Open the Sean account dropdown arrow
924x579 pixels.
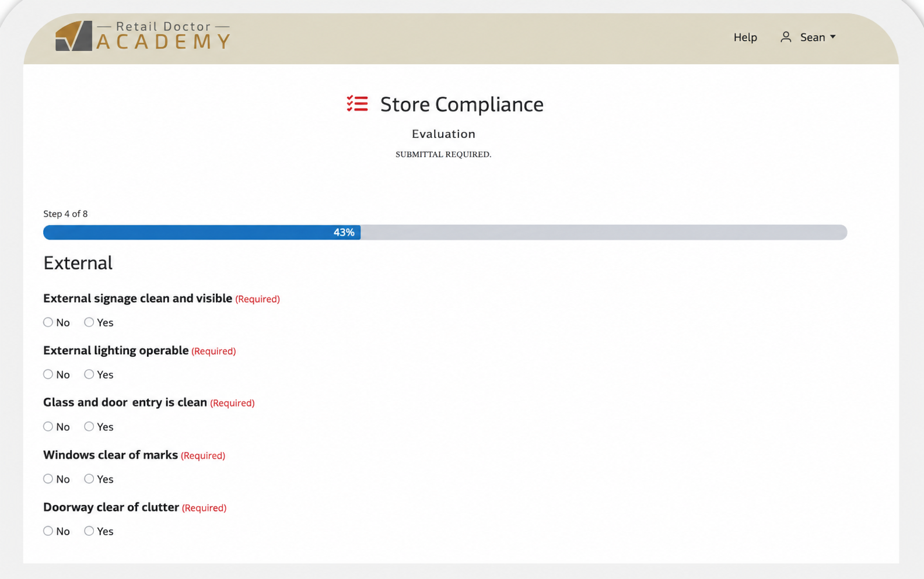click(833, 37)
